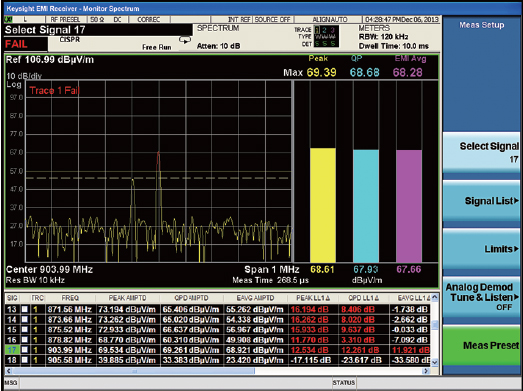Click the 50 Ω impedance indicator

(x=97, y=20)
